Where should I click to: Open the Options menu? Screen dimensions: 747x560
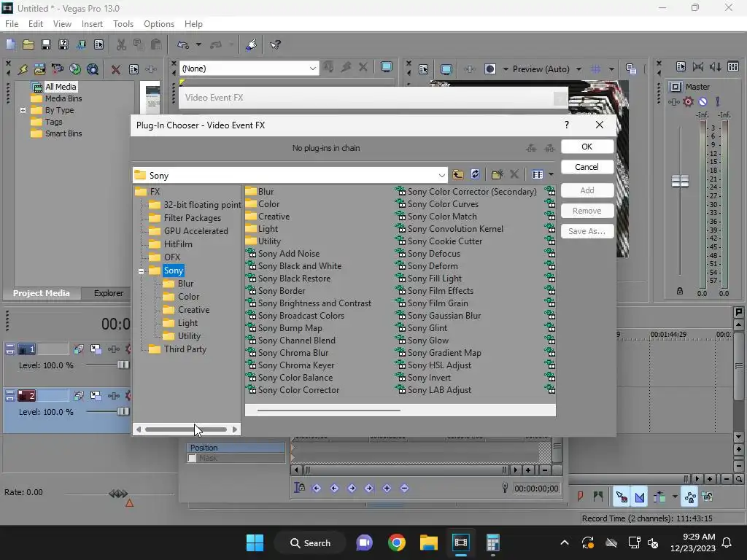click(158, 24)
